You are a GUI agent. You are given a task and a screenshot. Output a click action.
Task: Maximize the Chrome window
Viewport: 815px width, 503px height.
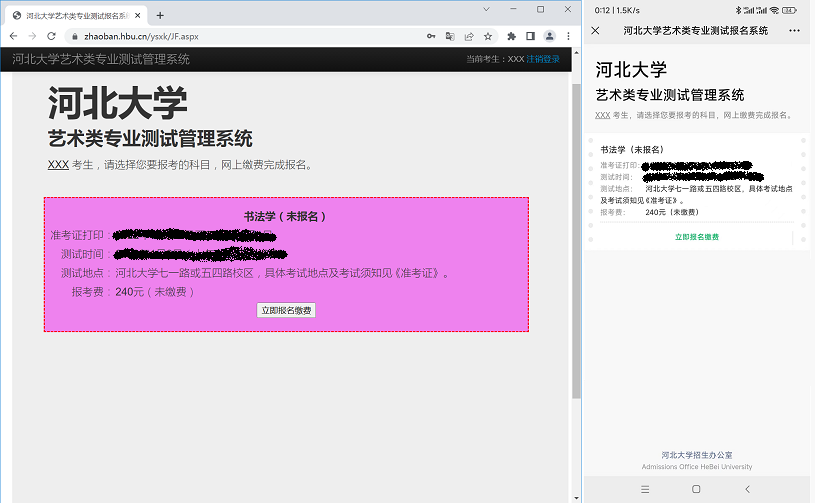point(541,9)
